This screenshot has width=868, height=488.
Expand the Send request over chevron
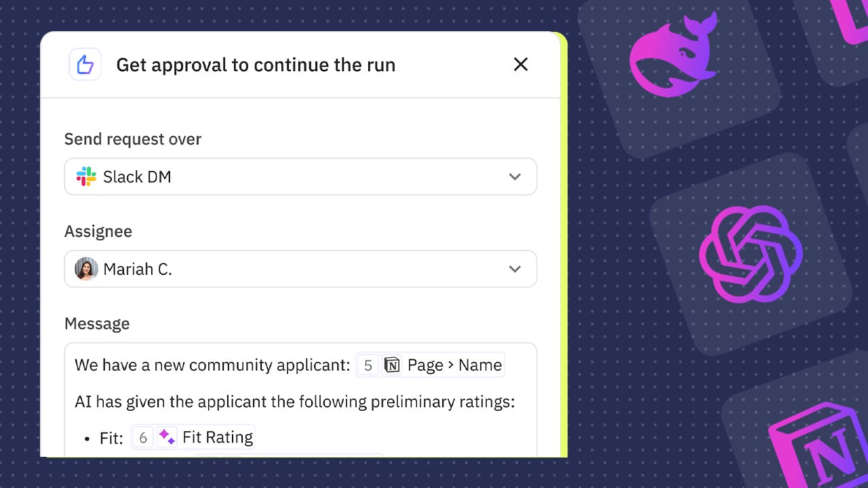point(515,177)
